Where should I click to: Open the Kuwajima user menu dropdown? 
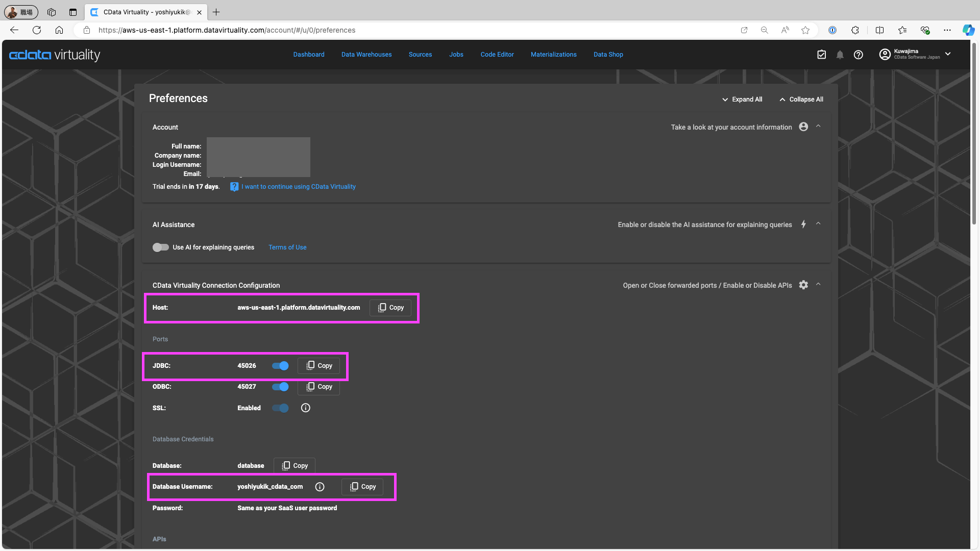pos(948,54)
